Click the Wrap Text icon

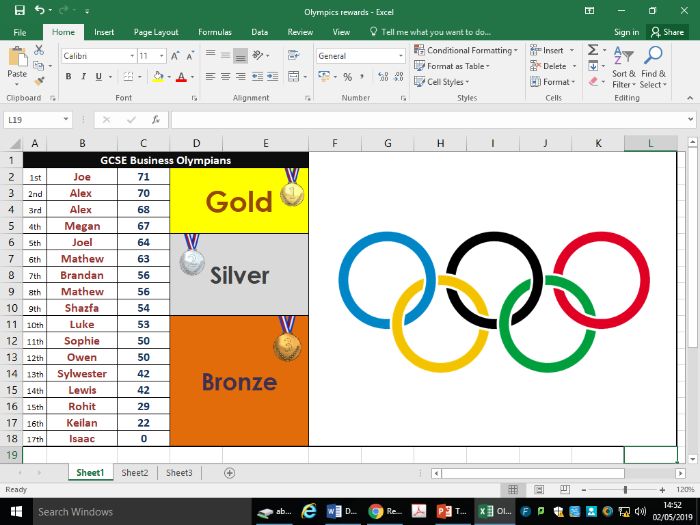(x=293, y=55)
